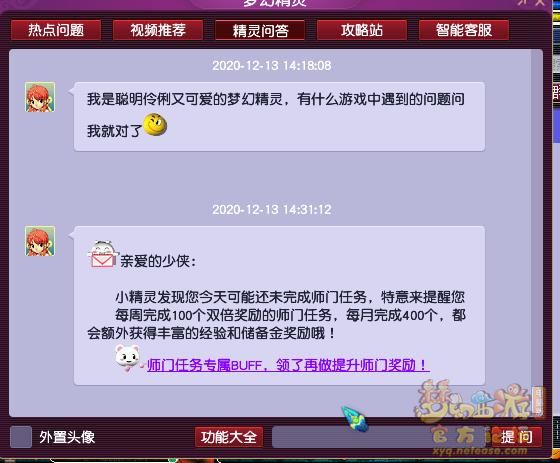Click the yellow smiley emoji in greeting
The height and width of the screenshot is (463, 560).
(x=155, y=125)
